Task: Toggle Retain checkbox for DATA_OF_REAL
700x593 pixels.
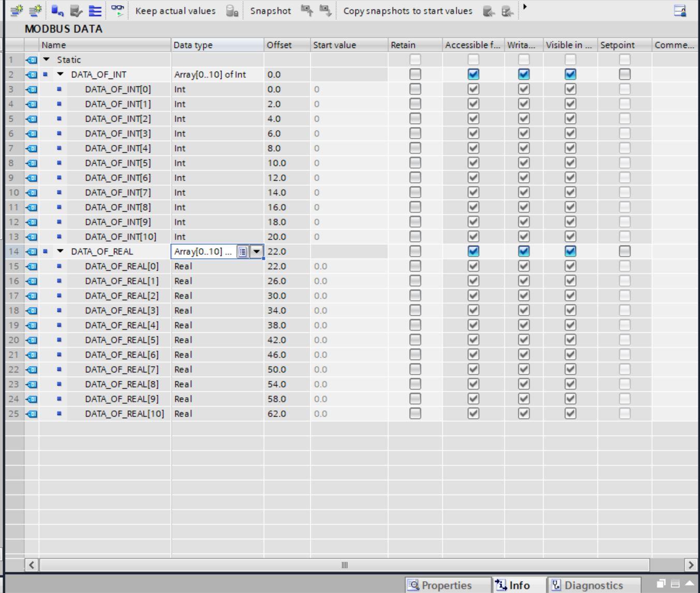Action: click(x=415, y=251)
